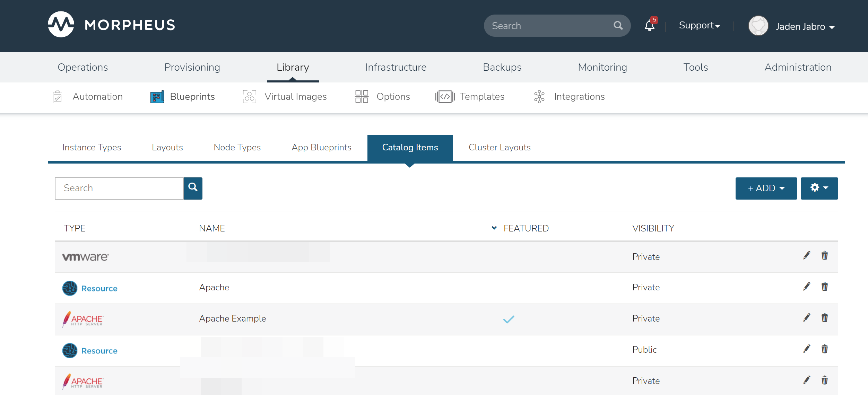Open the notifications bell icon
The width and height of the screenshot is (868, 395).
pyautogui.click(x=649, y=26)
